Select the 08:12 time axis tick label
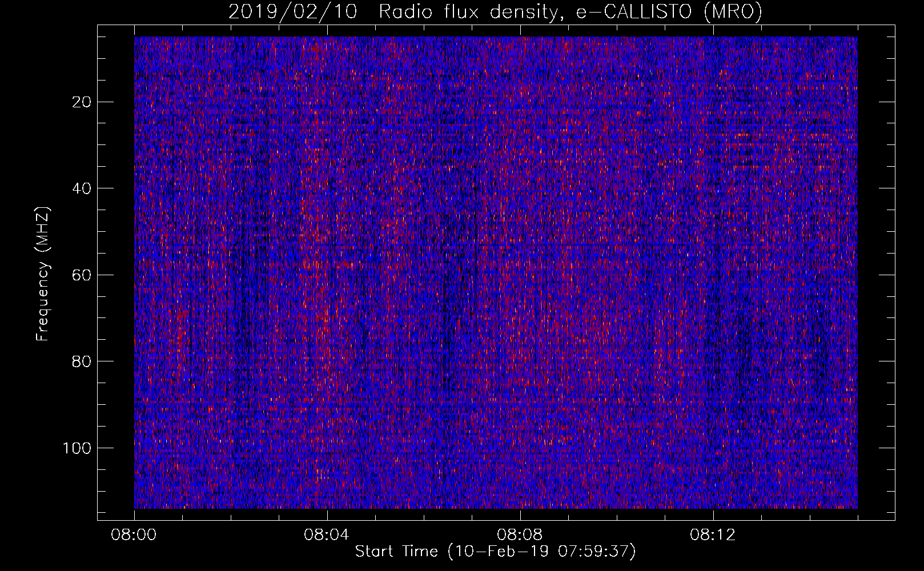Viewport: 924px width, 571px height. pos(713,535)
